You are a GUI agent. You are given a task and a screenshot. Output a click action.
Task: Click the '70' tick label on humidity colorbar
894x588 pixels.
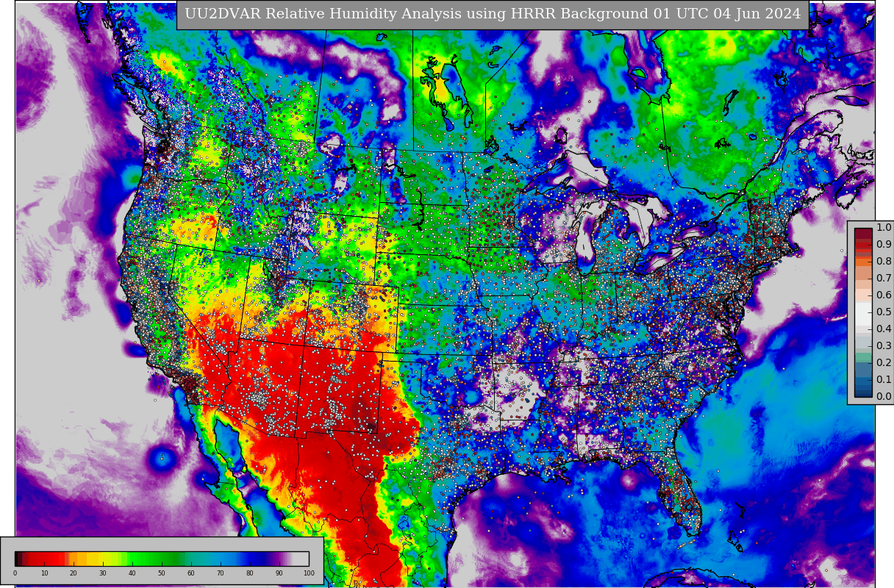[x=221, y=573]
